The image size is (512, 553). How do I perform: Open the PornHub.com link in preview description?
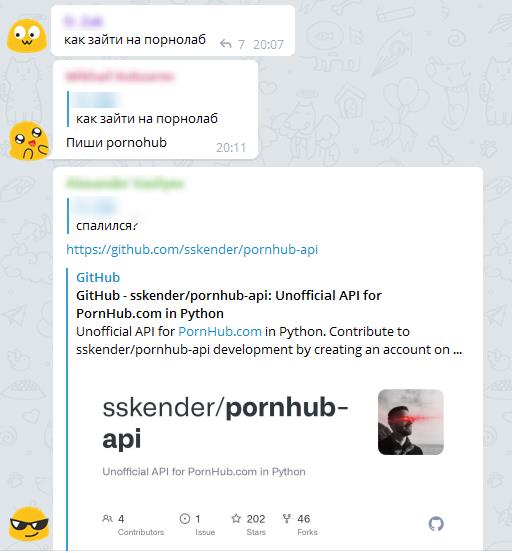click(x=220, y=332)
